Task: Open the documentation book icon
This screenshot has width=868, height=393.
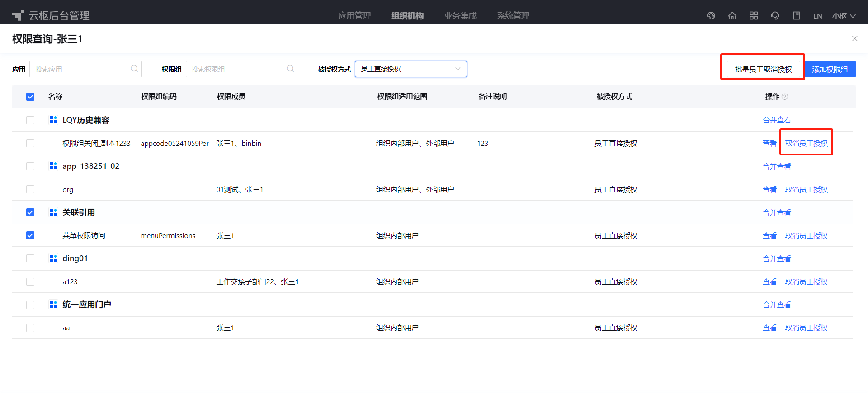Action: 797,16
